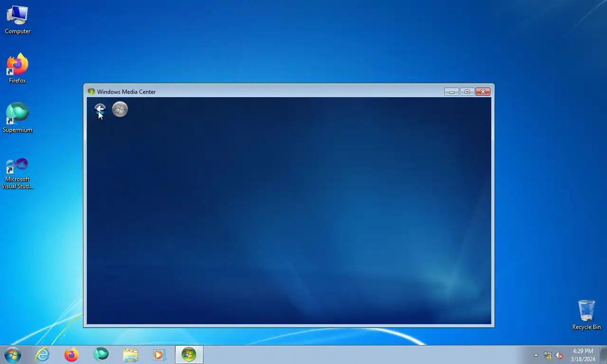Select the Supermium desktop shortcut

pos(18,118)
